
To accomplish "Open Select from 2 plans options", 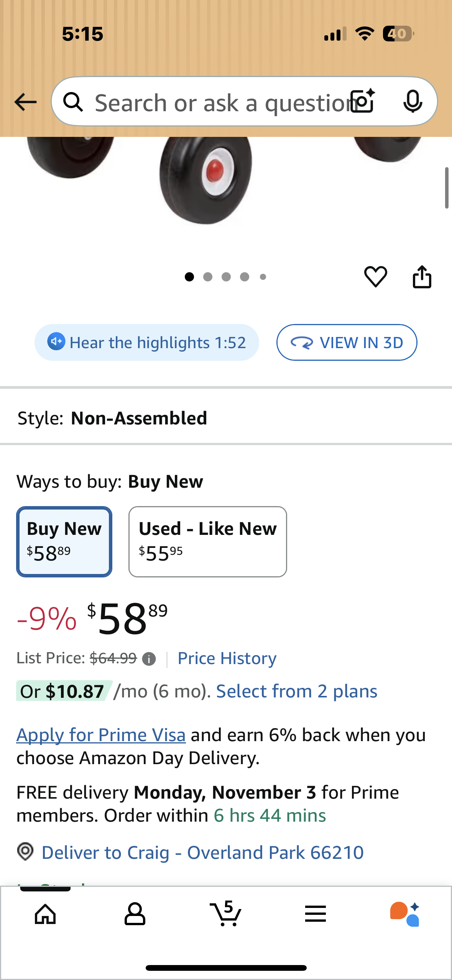I will (x=297, y=691).
